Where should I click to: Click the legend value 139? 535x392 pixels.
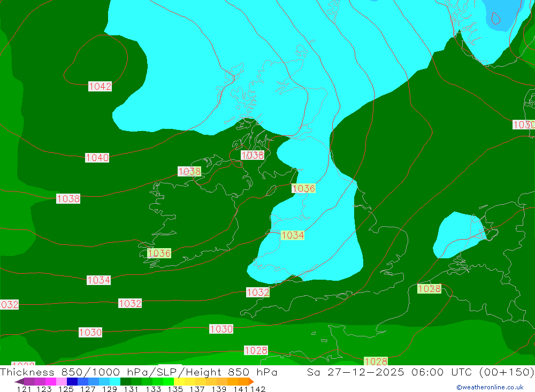pyautogui.click(x=219, y=389)
